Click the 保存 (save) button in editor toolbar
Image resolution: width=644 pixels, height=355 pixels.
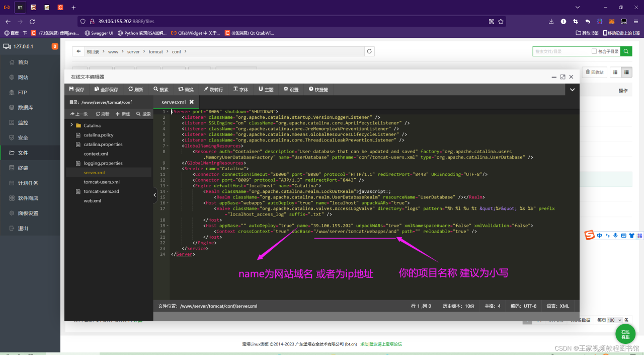click(76, 90)
